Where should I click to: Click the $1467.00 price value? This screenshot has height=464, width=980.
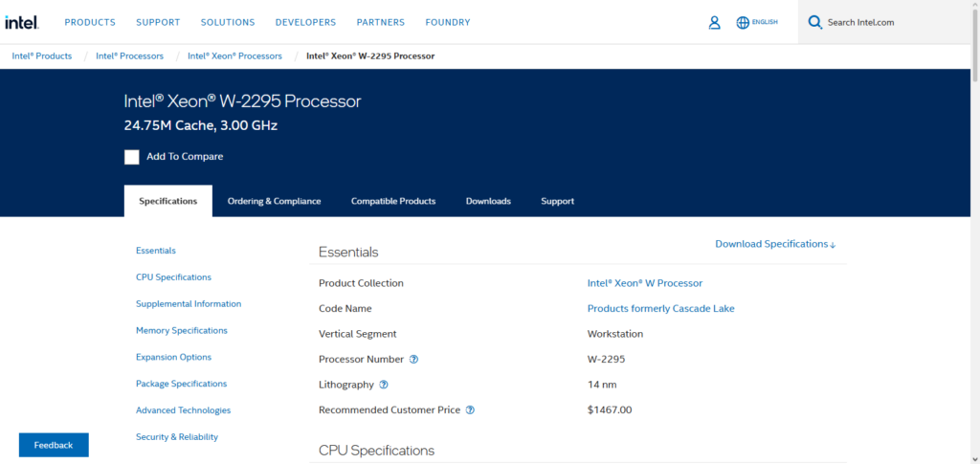pyautogui.click(x=610, y=410)
